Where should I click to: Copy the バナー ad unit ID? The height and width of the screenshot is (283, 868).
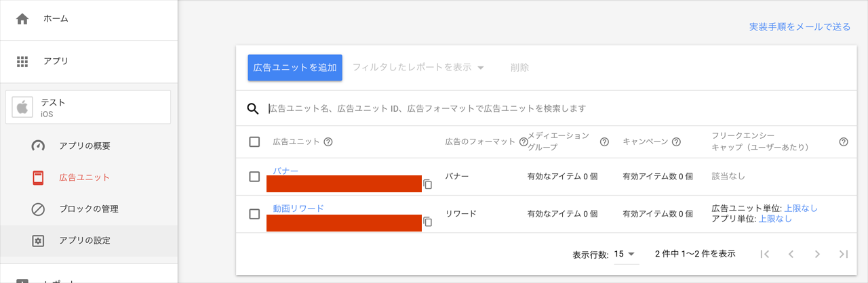[428, 184]
